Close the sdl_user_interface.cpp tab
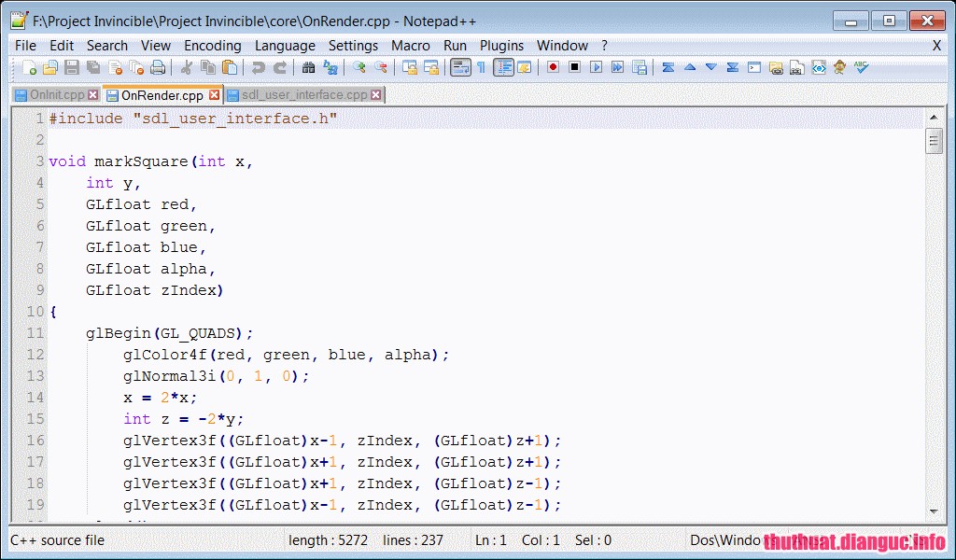The width and height of the screenshot is (956, 560). pyautogui.click(x=376, y=95)
